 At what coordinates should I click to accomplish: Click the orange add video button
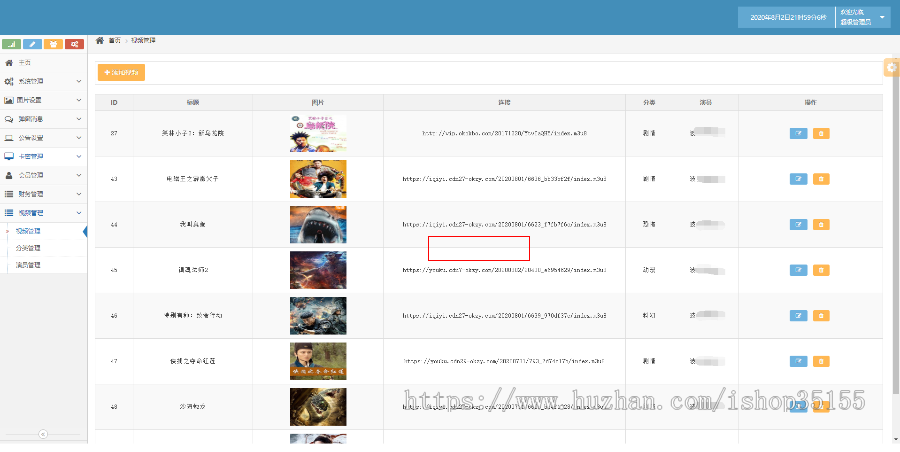point(121,72)
